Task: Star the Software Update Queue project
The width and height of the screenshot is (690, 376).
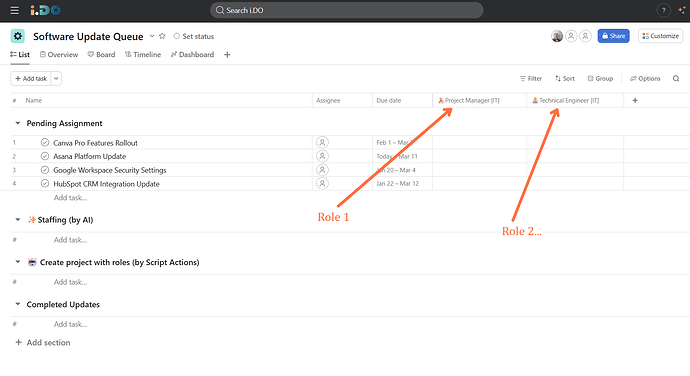Action: click(162, 36)
